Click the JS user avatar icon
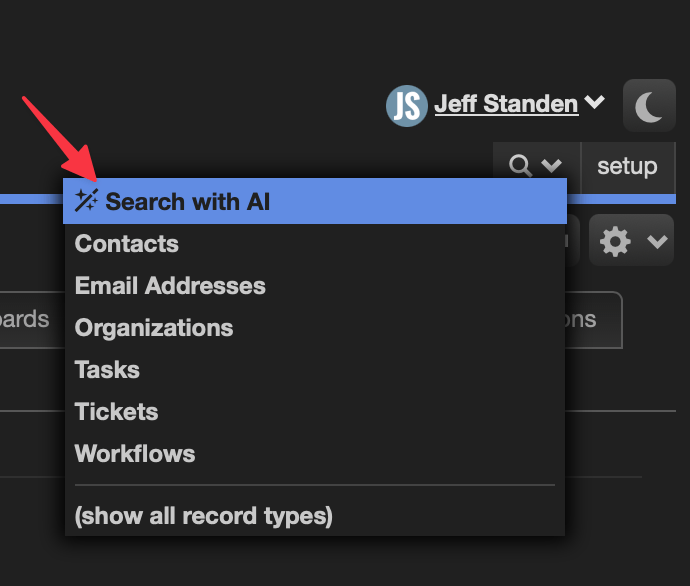This screenshot has width=690, height=586. click(407, 106)
